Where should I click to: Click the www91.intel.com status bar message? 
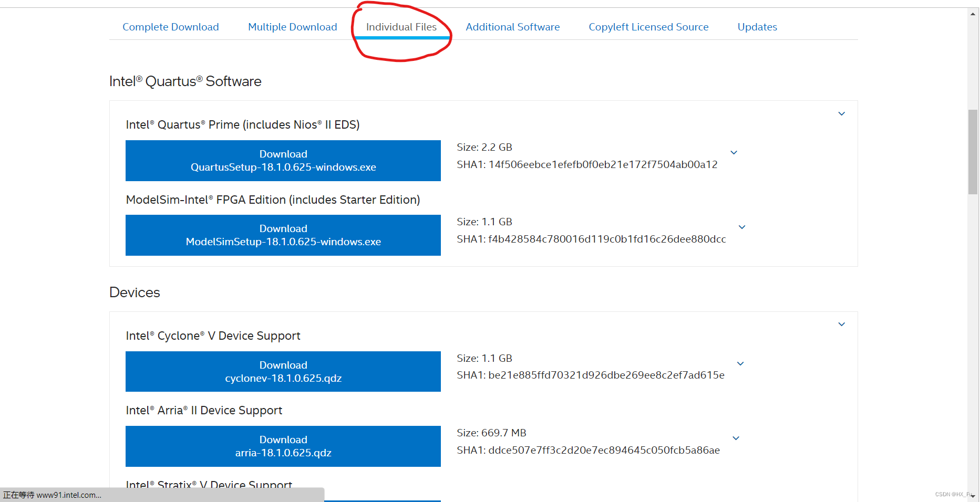point(52,495)
